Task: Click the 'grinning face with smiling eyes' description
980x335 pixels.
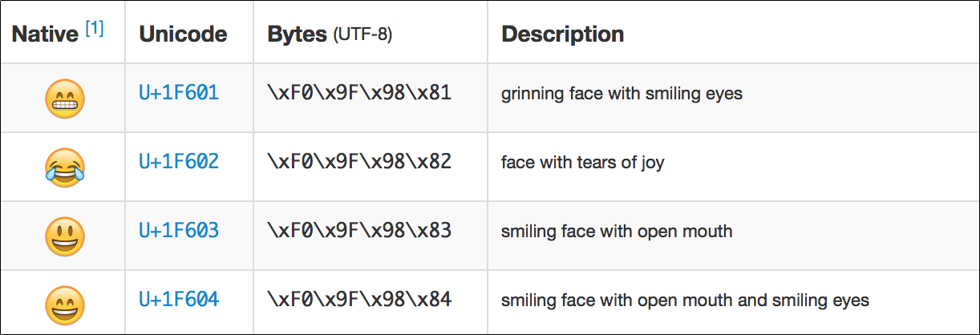Action: click(x=622, y=94)
